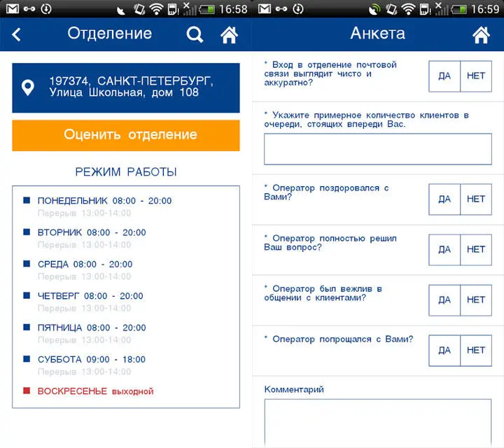Tap screen rotation icon in left status bar

(x=139, y=9)
